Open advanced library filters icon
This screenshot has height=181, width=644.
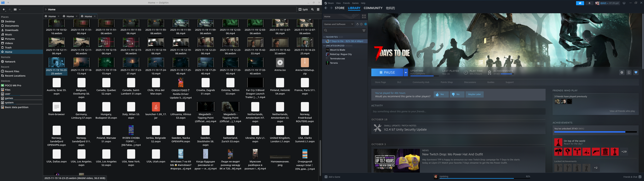[x=364, y=31]
